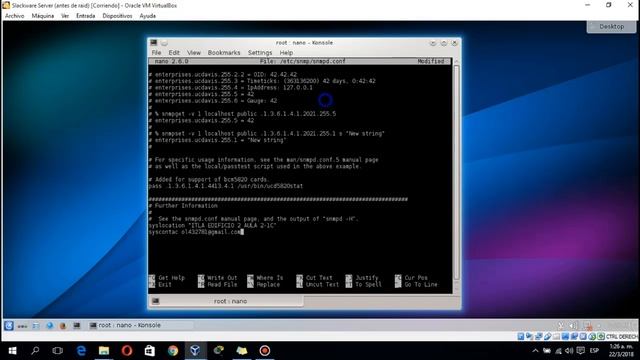640x360 pixels.
Task: Switch to VirtualBox taskbar icon
Action: click(x=196, y=351)
